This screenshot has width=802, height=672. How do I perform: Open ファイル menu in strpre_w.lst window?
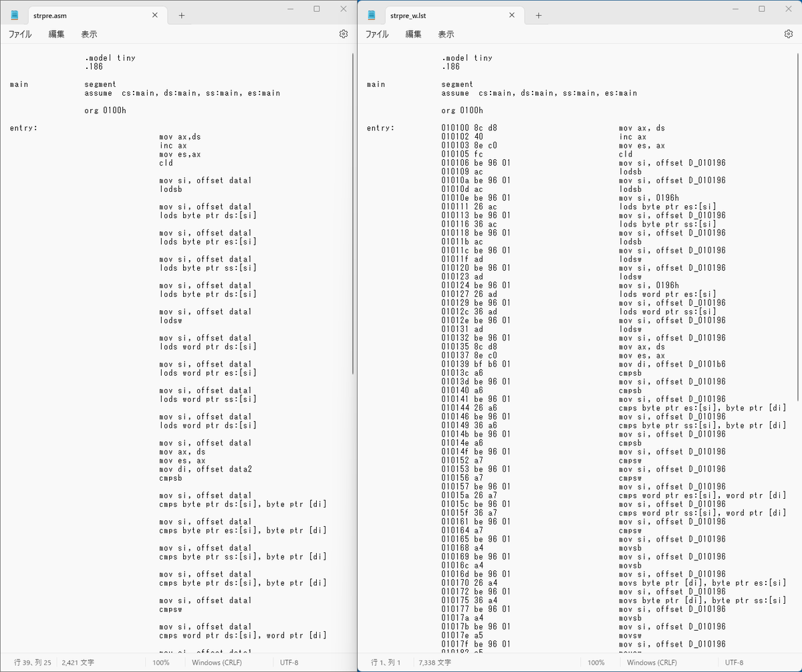pos(377,34)
